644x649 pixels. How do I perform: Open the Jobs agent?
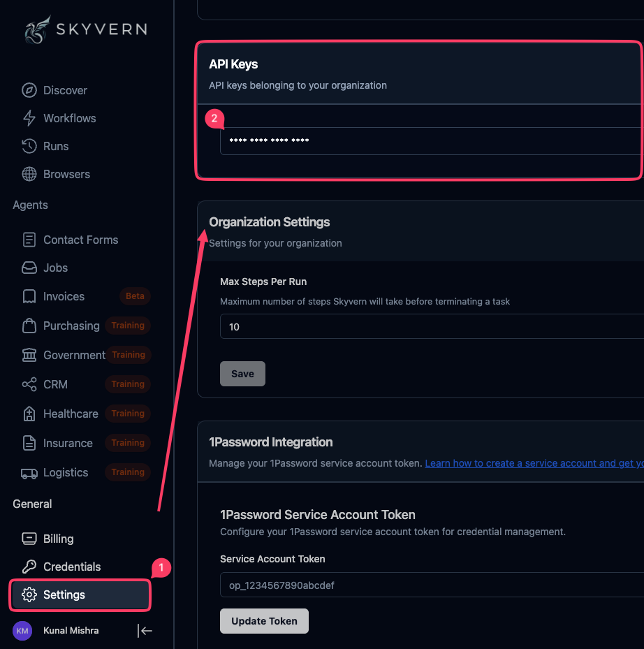(x=54, y=268)
